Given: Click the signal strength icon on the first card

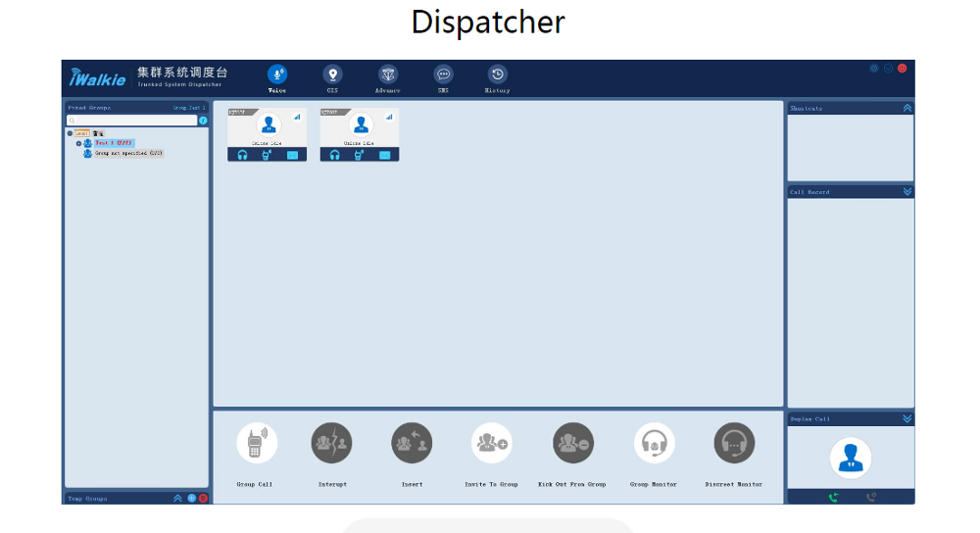Looking at the screenshot, I should [298, 117].
